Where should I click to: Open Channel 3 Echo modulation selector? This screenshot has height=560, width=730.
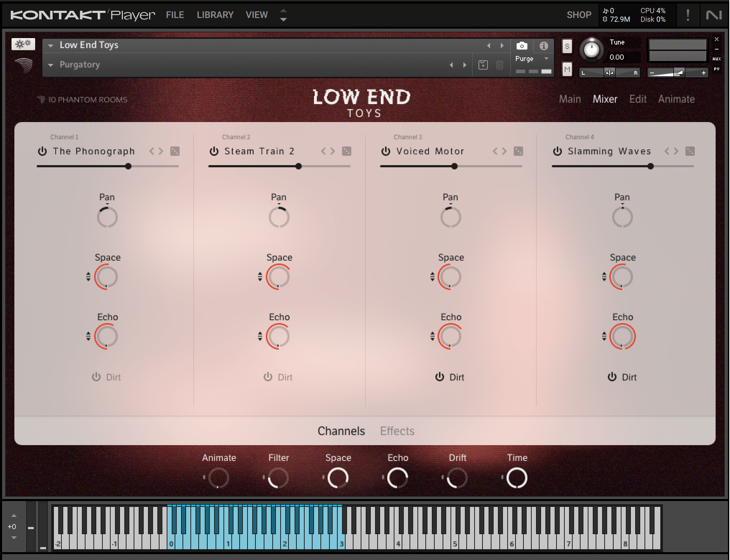433,336
